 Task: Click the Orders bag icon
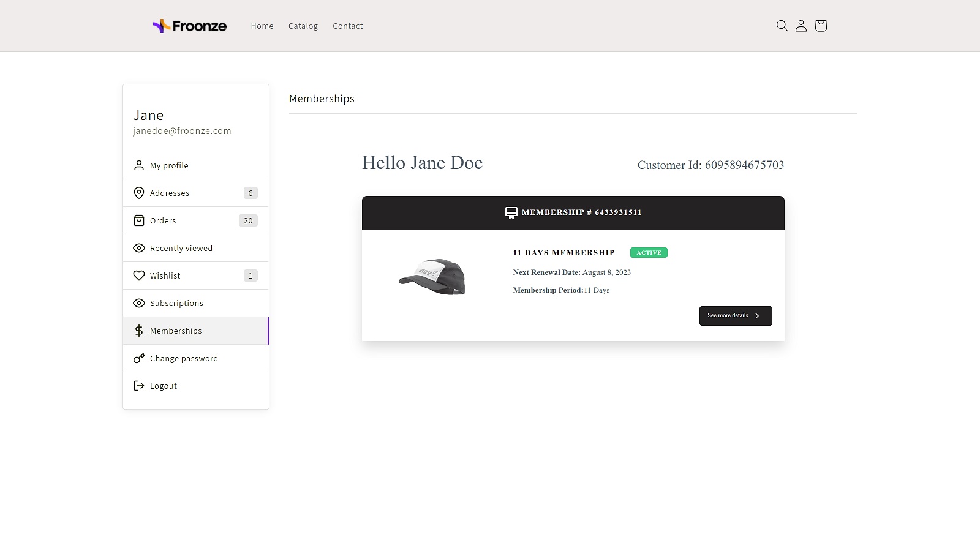[x=139, y=220]
